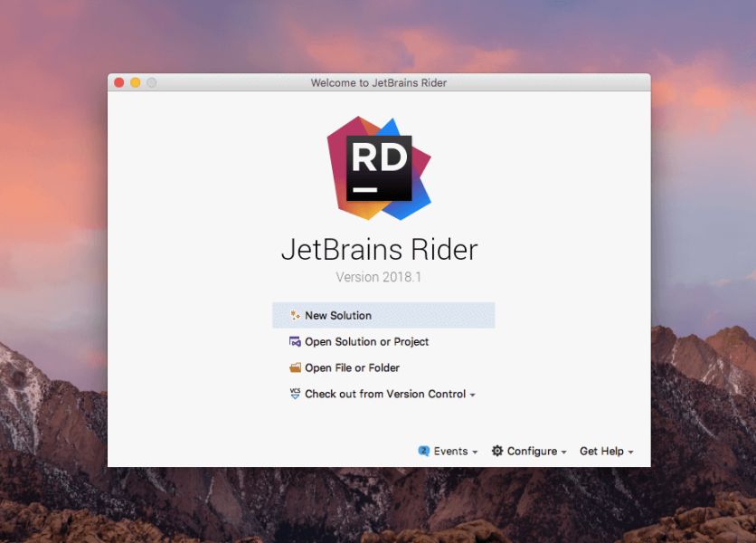Select New Solution
This screenshot has width=756, height=543.
383,315
